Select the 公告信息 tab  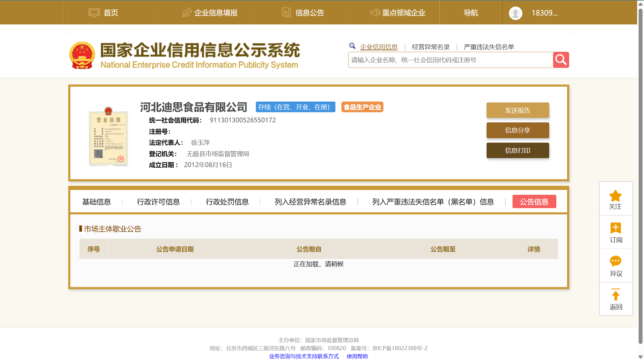pyautogui.click(x=534, y=202)
